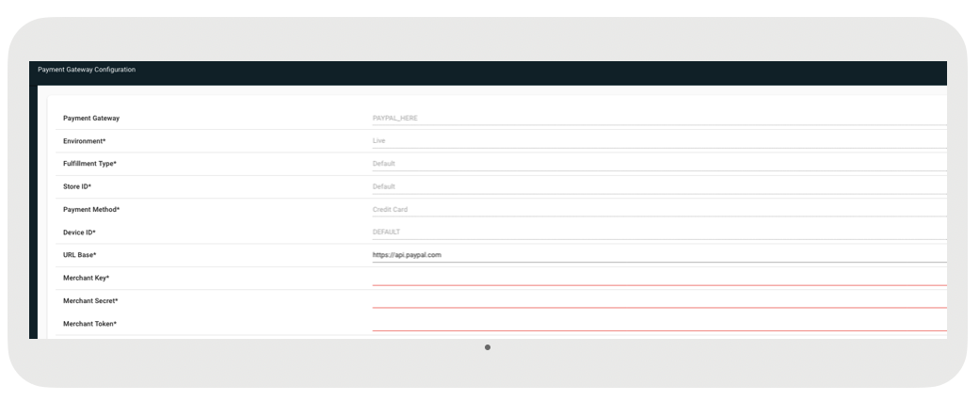The height and width of the screenshot is (401, 980).
Task: Click the Merchant Key* label
Action: [87, 278]
